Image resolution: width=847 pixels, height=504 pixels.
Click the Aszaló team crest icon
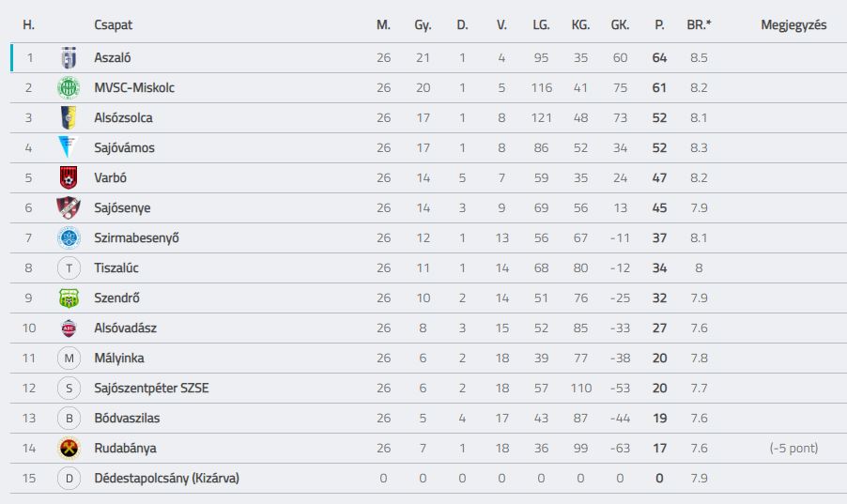point(69,58)
